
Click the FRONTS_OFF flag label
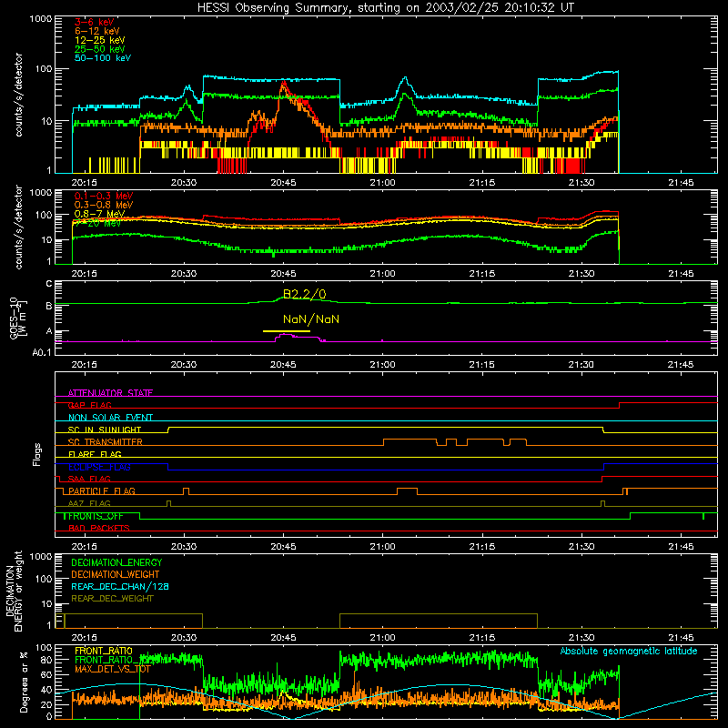[x=96, y=516]
